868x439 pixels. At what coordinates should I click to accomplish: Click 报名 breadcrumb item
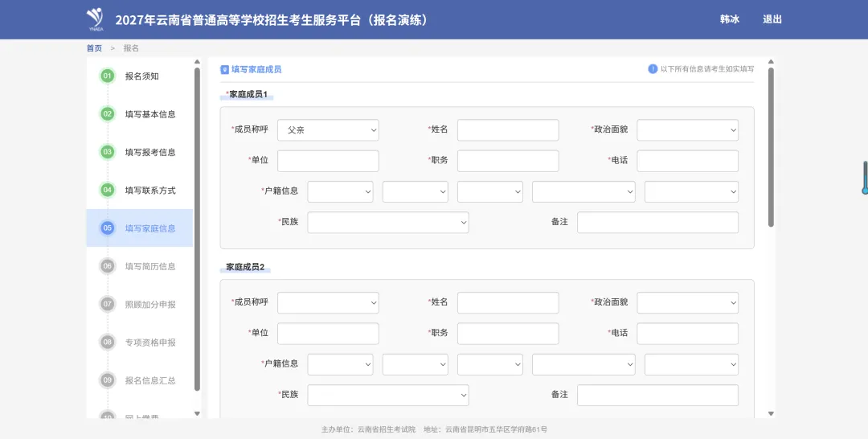pyautogui.click(x=131, y=48)
